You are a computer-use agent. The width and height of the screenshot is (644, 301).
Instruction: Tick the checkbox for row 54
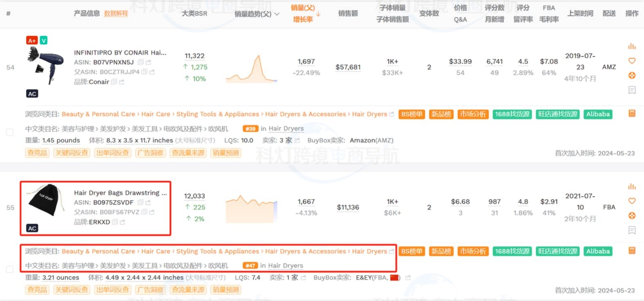pos(10,132)
